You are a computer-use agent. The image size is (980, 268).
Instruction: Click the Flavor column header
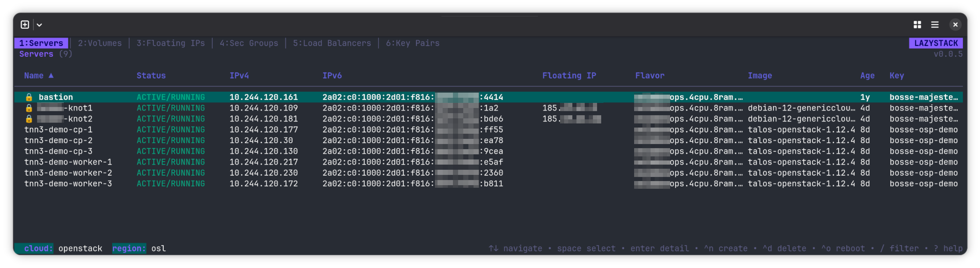(x=650, y=75)
